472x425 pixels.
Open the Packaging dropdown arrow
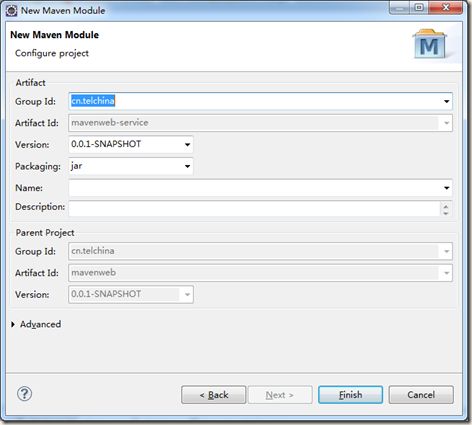click(187, 166)
